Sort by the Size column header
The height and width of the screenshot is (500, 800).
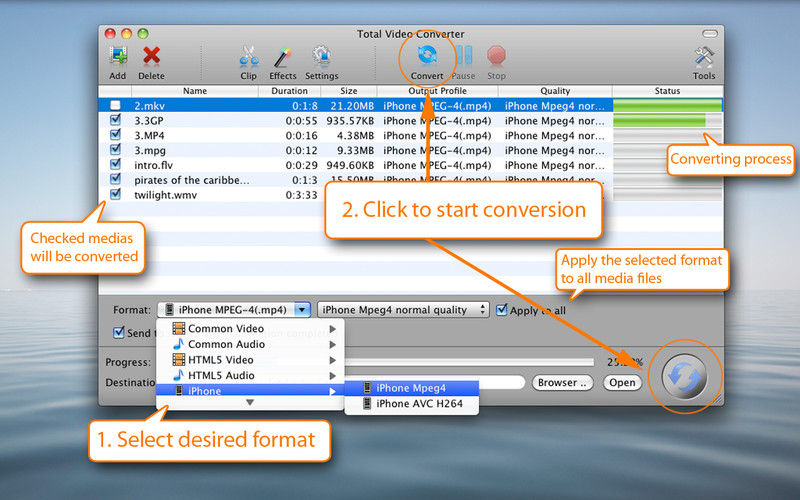pyautogui.click(x=348, y=91)
